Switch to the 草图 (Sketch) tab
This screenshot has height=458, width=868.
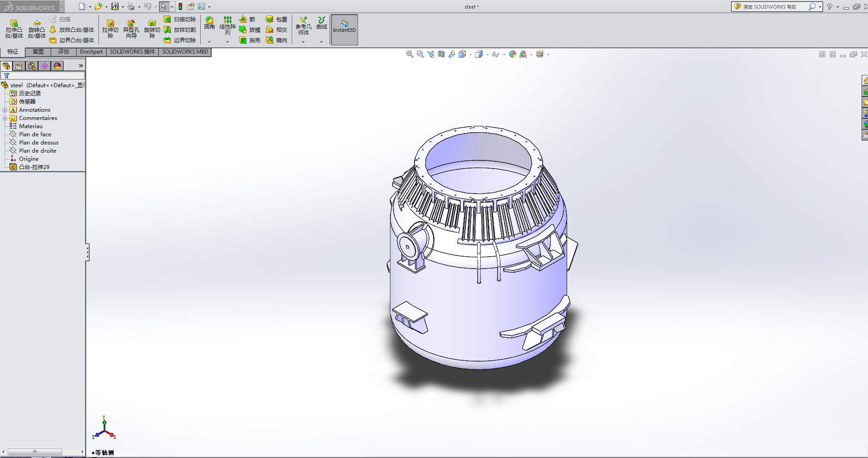tap(38, 52)
